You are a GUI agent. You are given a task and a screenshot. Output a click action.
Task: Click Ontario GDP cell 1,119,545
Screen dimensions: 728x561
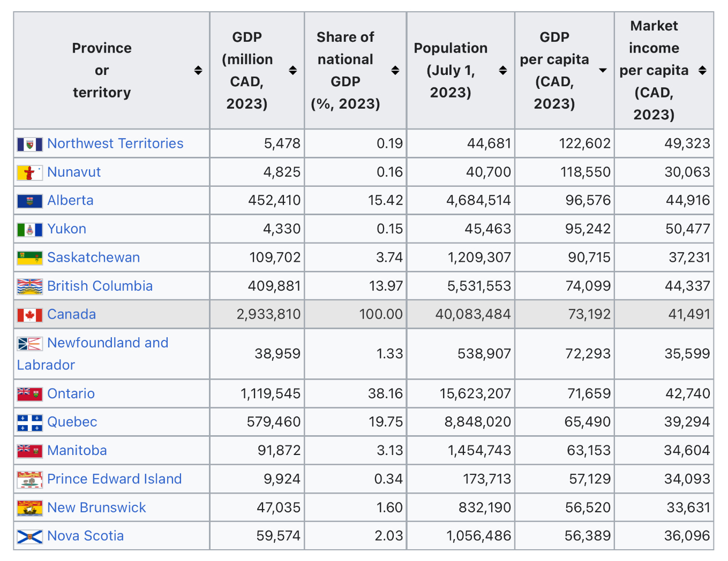(271, 393)
